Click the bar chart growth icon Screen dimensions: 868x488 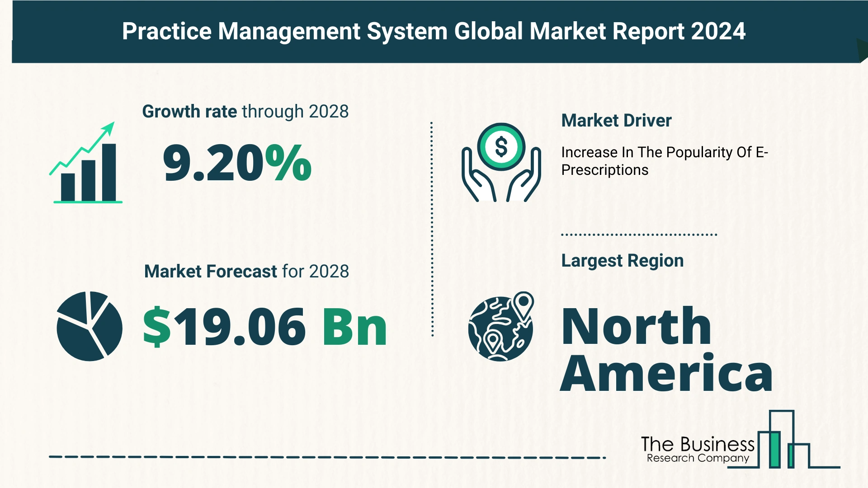[x=86, y=162]
